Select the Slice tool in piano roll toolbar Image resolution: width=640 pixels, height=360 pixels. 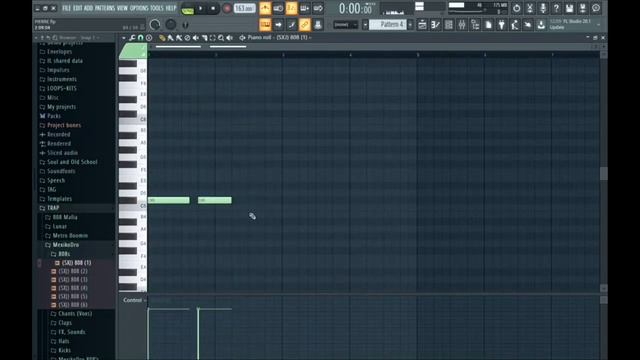tap(204, 38)
